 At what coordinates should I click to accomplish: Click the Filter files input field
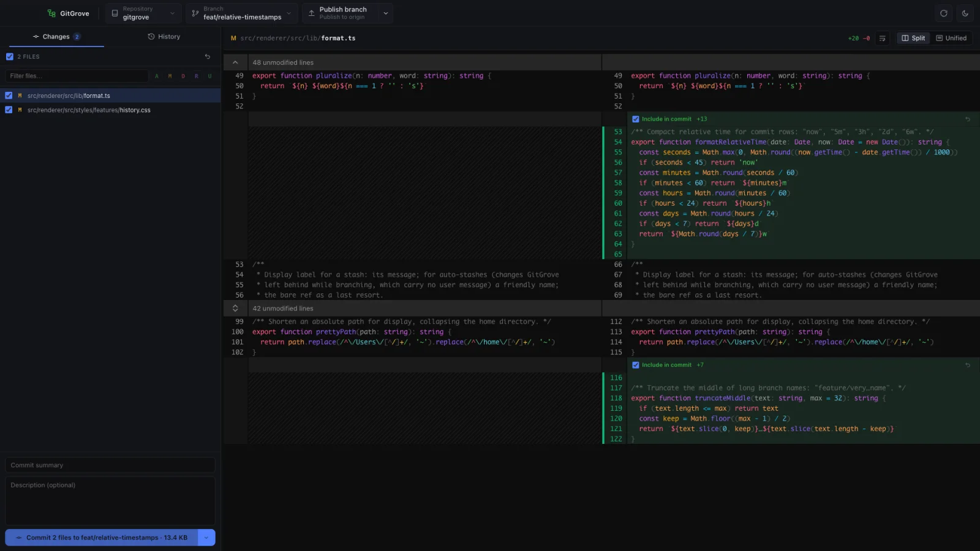point(77,76)
